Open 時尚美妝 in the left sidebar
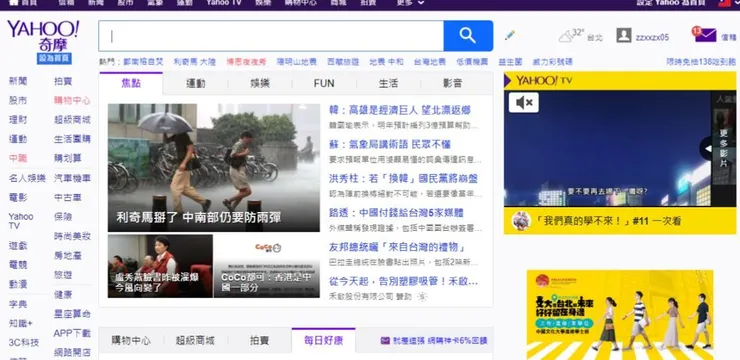The width and height of the screenshot is (740, 360). pos(72,236)
